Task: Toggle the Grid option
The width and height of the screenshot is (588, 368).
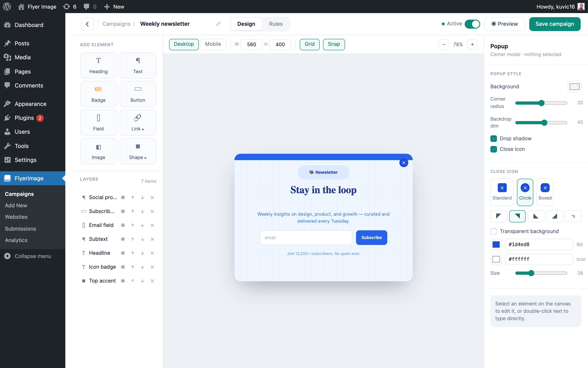Action: [310, 44]
